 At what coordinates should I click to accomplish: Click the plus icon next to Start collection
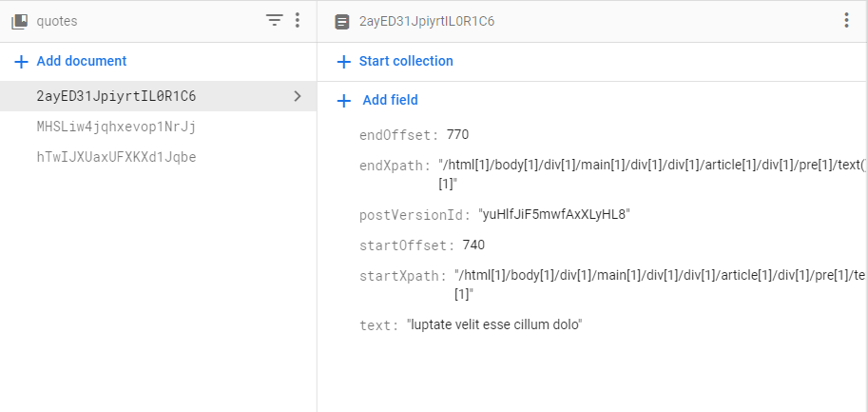[344, 62]
